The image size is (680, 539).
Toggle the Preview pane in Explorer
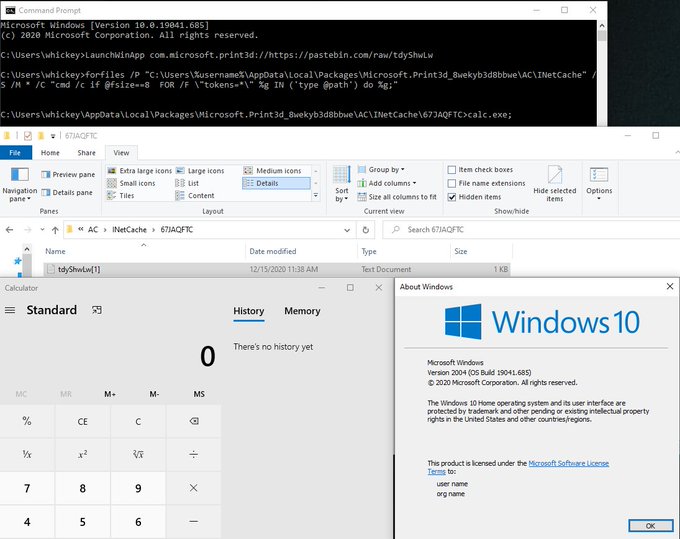coord(68,174)
